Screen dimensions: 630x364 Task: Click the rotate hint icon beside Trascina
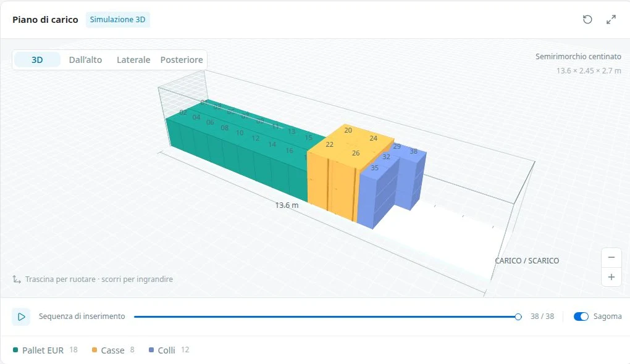[17, 279]
